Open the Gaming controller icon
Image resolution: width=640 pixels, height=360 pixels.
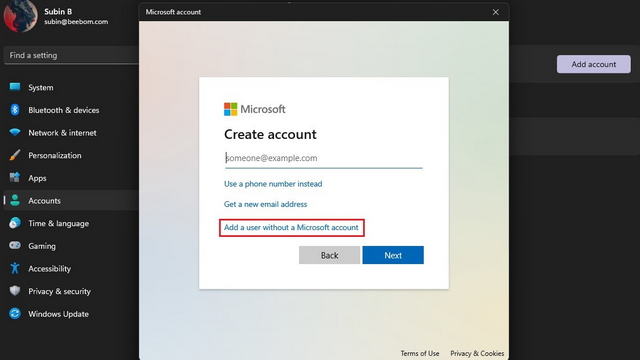tap(15, 245)
